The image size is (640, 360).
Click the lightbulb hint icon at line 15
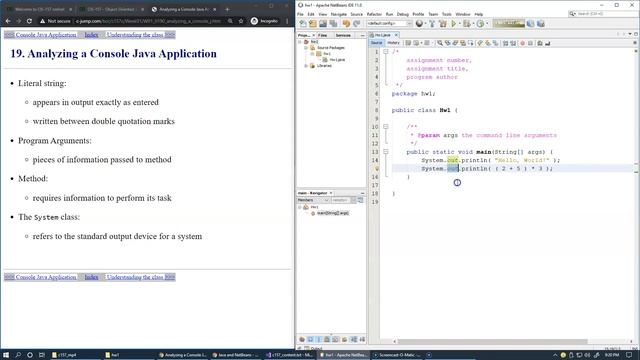click(376, 168)
